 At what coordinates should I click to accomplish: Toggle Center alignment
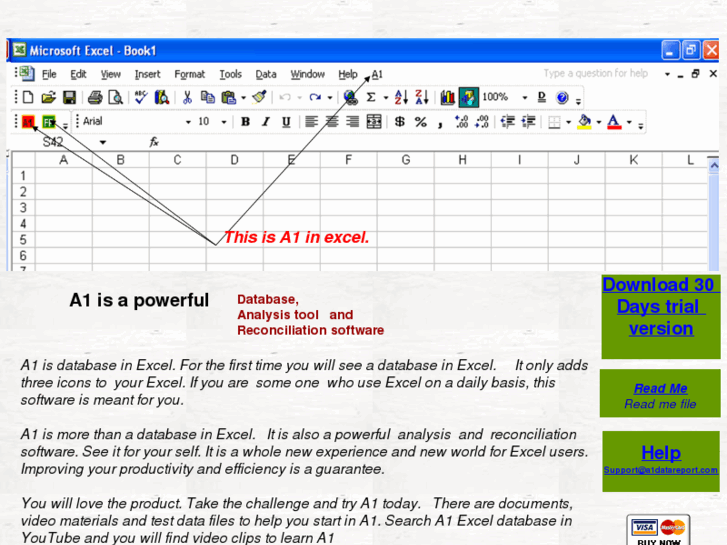[x=332, y=122]
